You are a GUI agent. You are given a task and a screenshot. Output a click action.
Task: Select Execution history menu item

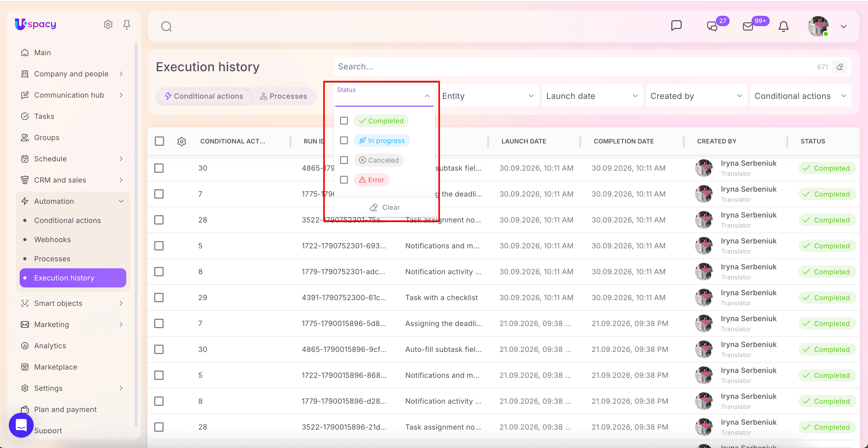tap(73, 278)
